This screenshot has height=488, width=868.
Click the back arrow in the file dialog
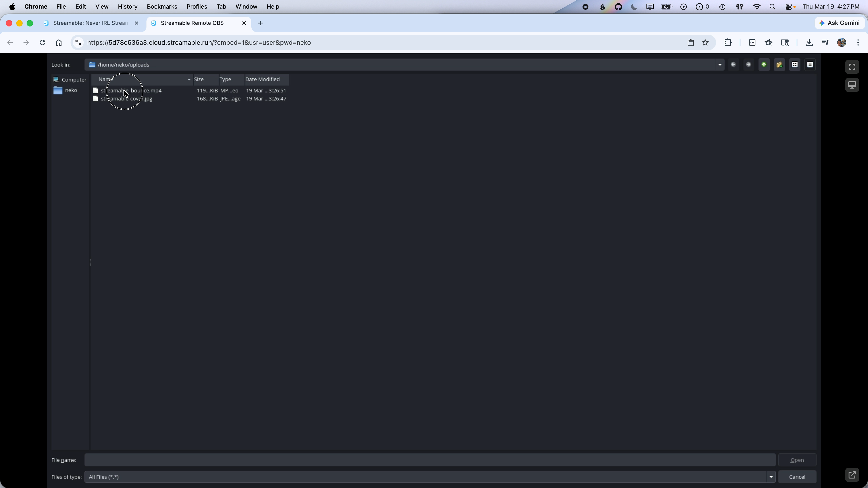733,65
